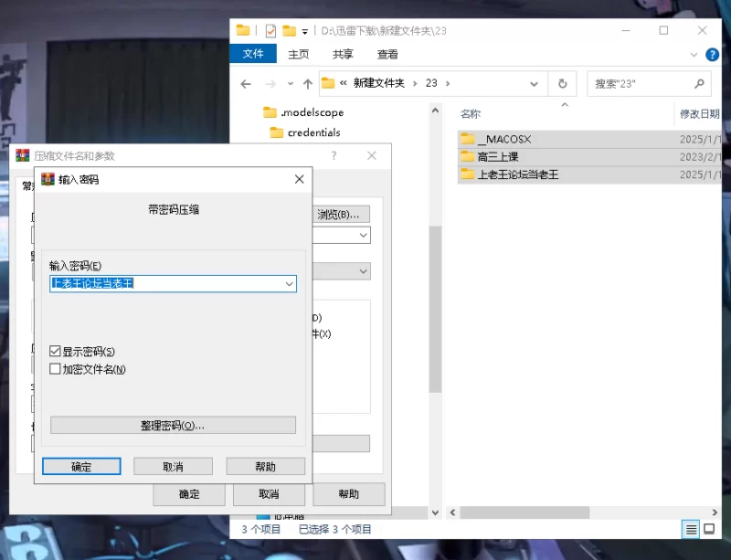Enable the 加密文件名(N) checkbox
This screenshot has width=731, height=560.
coord(55,369)
